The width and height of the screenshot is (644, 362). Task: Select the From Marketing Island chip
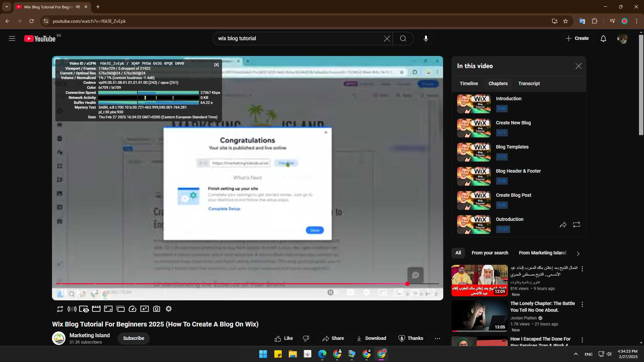coord(542,253)
